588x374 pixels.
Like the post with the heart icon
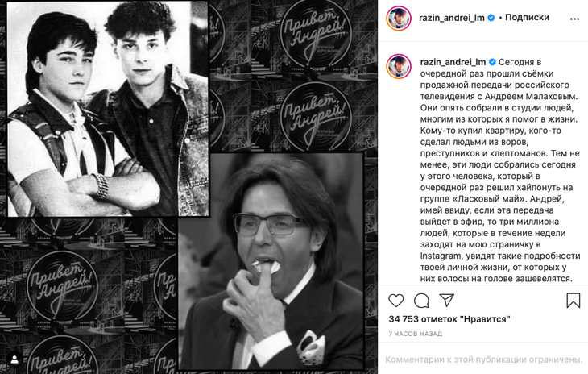(x=396, y=301)
